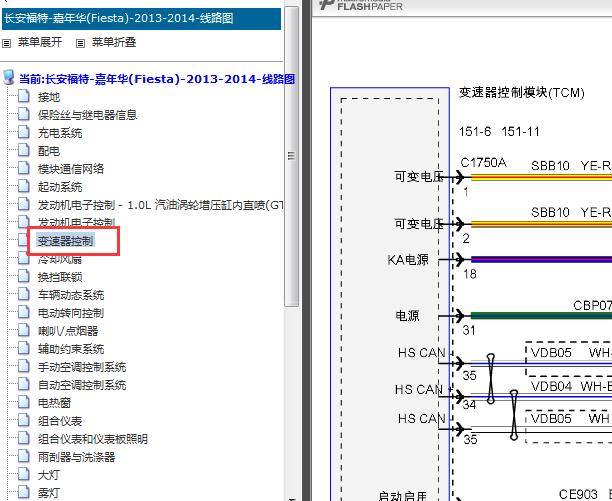The width and height of the screenshot is (612, 501).
Task: Click the 菜单展开 expand-menu icon
Action: 7,43
